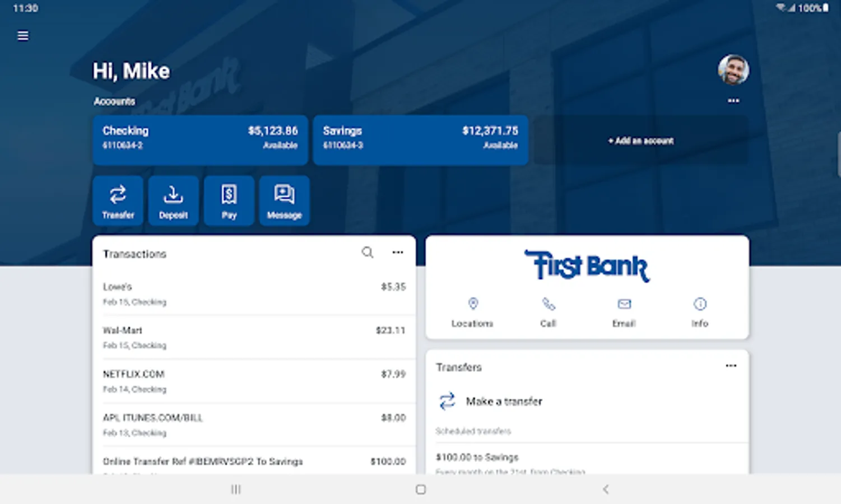Open the Deposit quick action
841x504 pixels.
tap(173, 200)
